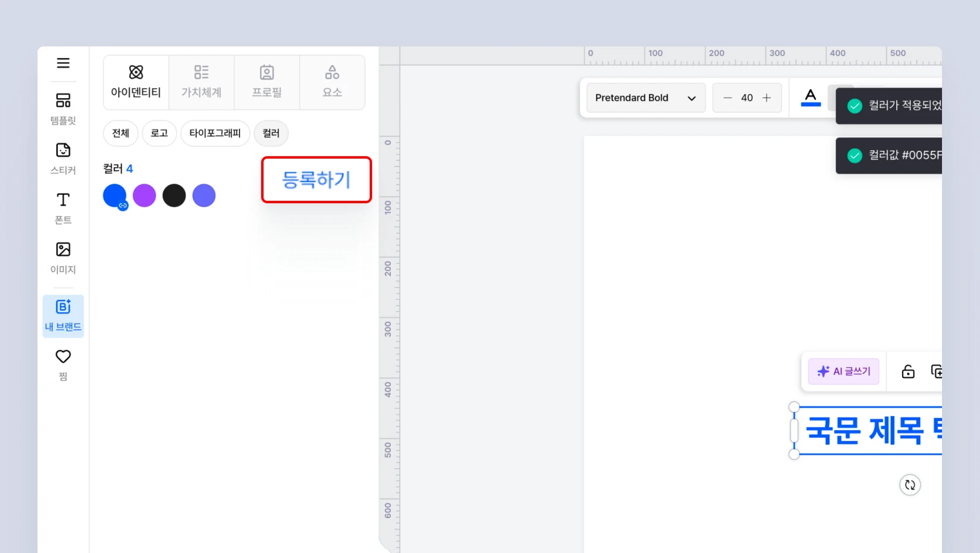
Task: Open the 템플릿 templates sidebar item
Action: pyautogui.click(x=63, y=109)
